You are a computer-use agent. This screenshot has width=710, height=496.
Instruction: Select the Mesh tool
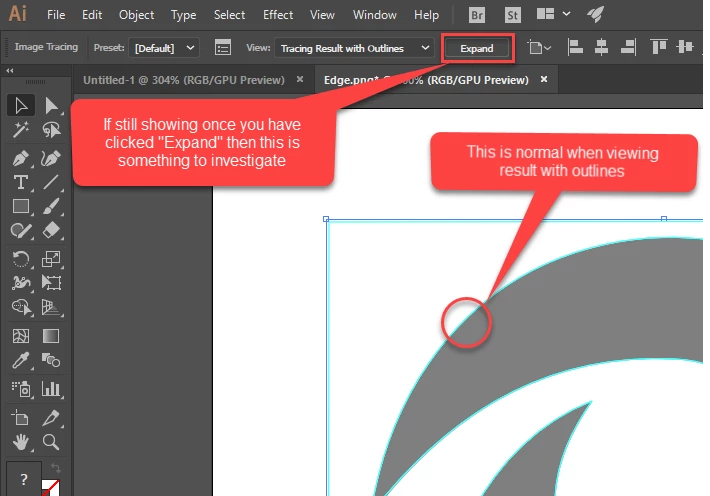pyautogui.click(x=21, y=336)
